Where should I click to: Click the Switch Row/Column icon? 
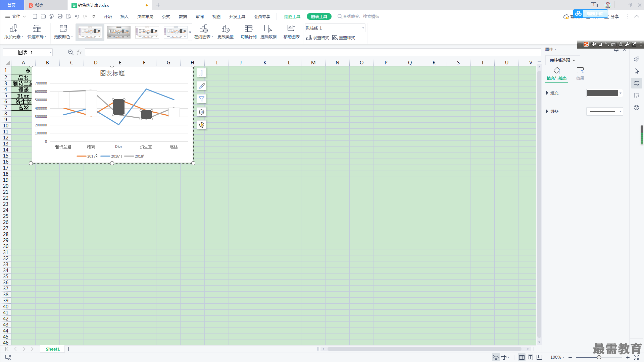pyautogui.click(x=249, y=28)
